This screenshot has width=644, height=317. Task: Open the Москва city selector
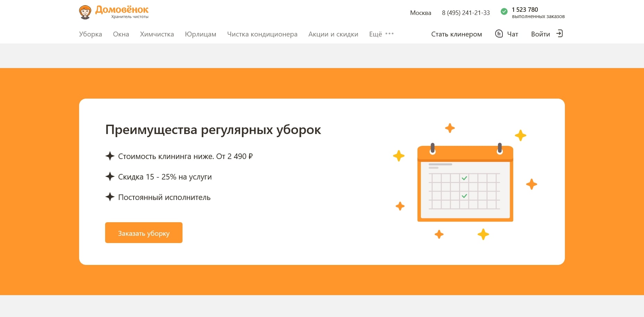pyautogui.click(x=421, y=12)
